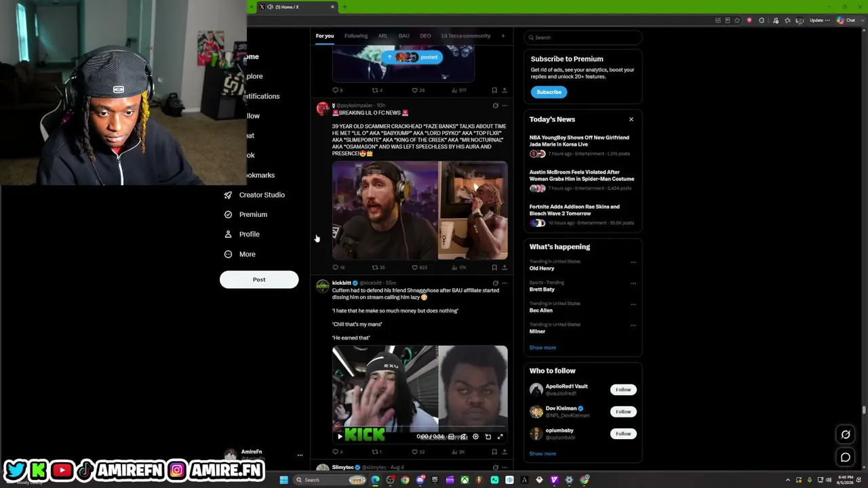Play the kickbitt Kick video
The image size is (868, 488).
pyautogui.click(x=340, y=437)
